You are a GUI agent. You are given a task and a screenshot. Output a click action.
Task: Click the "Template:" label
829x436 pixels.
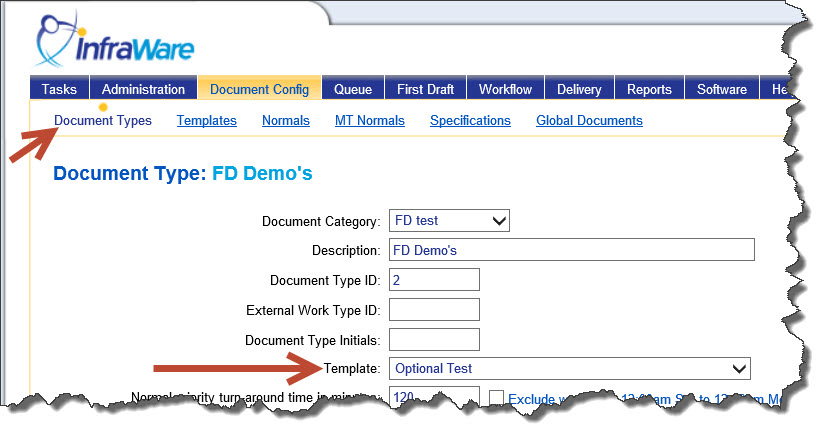click(352, 368)
